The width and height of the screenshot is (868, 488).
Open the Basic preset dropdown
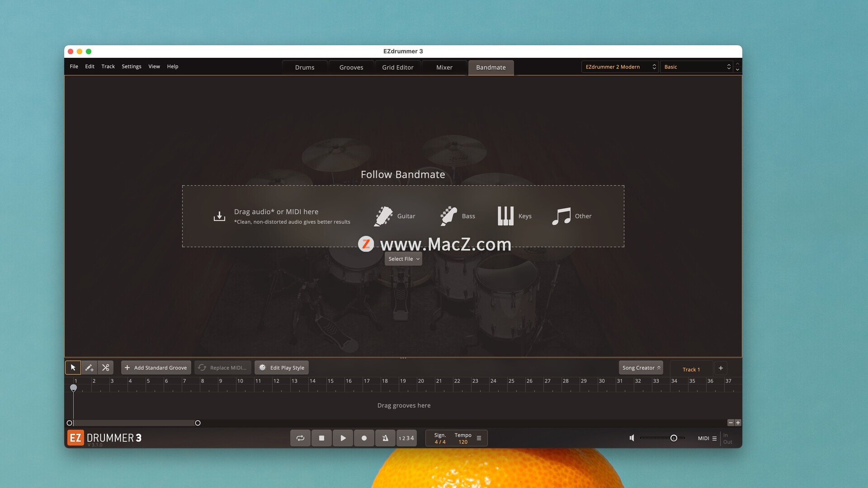(x=696, y=67)
